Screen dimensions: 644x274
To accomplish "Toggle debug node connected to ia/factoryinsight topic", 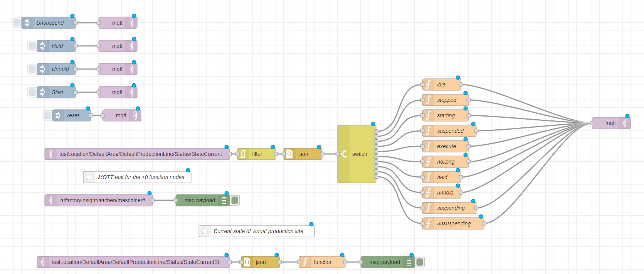I will [235, 200].
